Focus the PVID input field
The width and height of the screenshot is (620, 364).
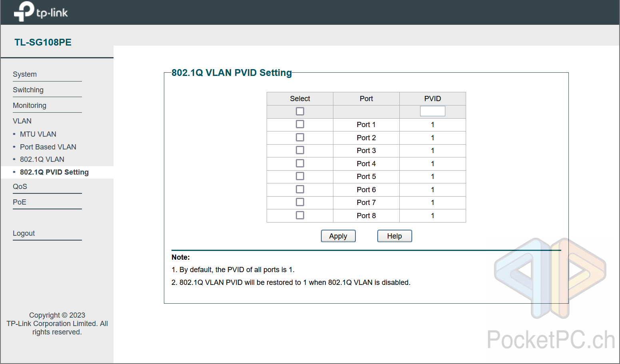tap(433, 111)
